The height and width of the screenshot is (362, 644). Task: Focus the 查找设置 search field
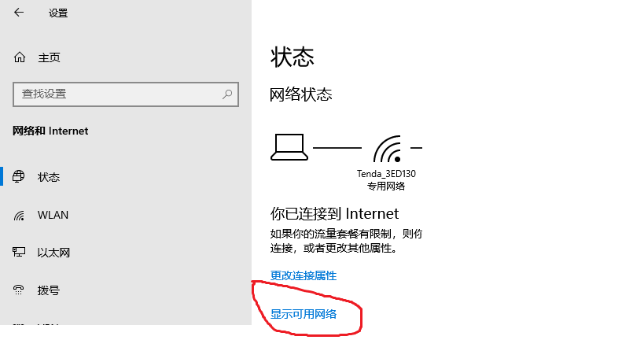[x=126, y=94]
